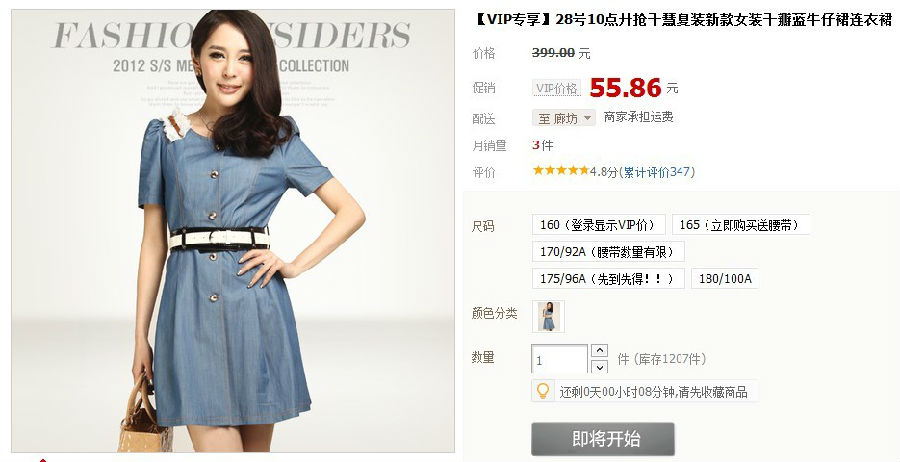This screenshot has width=900, height=462.
Task: Open the delivery city dropdown 至廊坊
Action: coord(564,118)
